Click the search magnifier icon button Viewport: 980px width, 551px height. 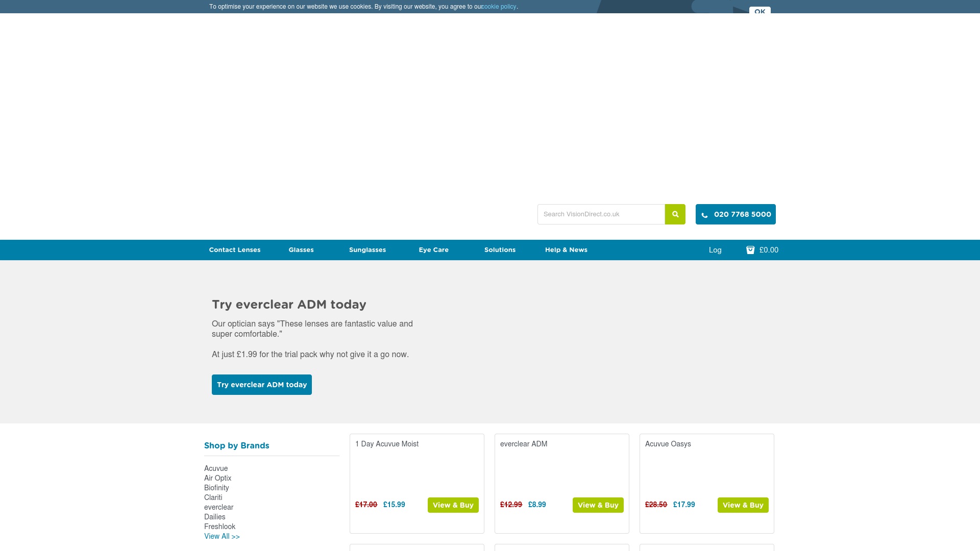(675, 214)
